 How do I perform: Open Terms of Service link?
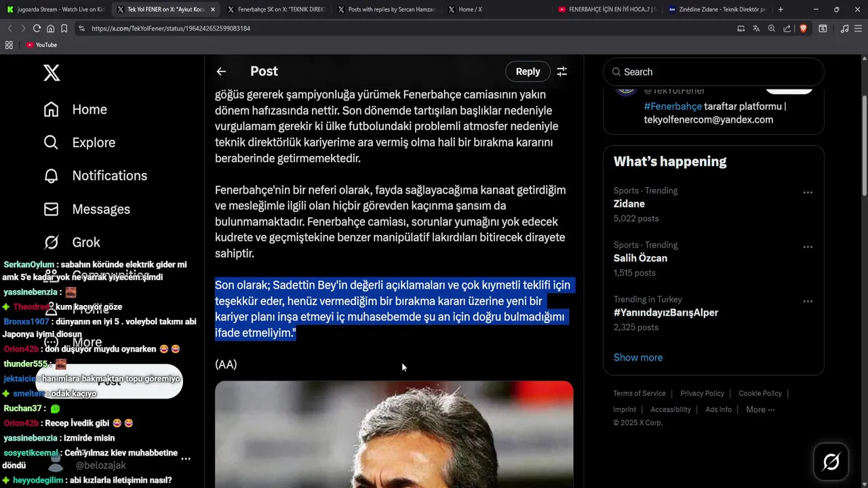pyautogui.click(x=639, y=393)
